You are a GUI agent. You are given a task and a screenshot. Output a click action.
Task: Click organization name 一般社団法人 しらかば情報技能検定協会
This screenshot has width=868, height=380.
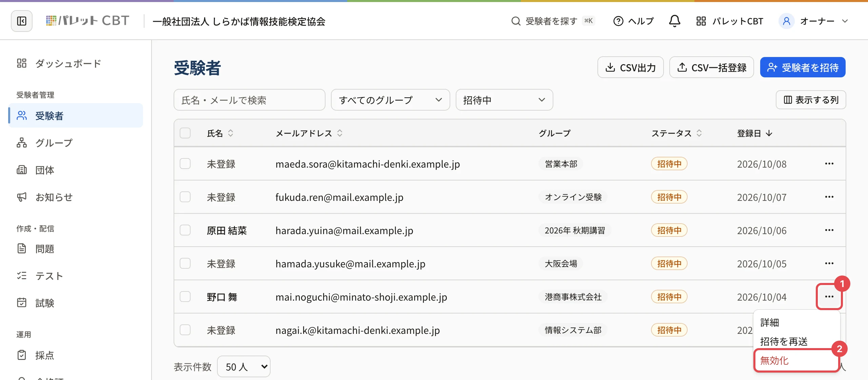click(239, 21)
